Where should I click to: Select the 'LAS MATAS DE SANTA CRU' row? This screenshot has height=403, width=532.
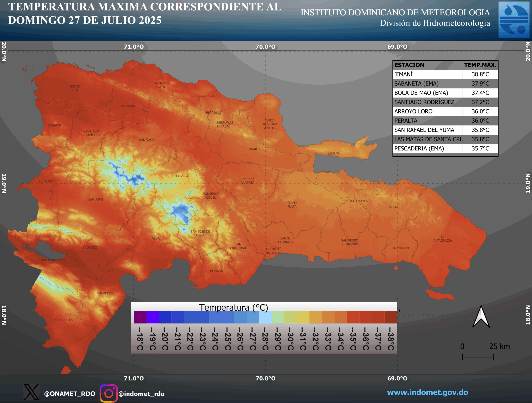tap(445, 139)
